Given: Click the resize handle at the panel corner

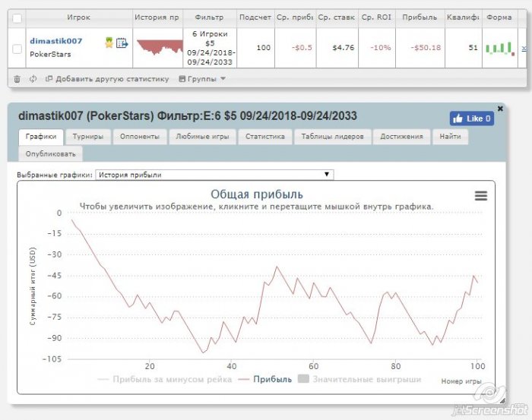Looking at the screenshot, I should [x=502, y=401].
